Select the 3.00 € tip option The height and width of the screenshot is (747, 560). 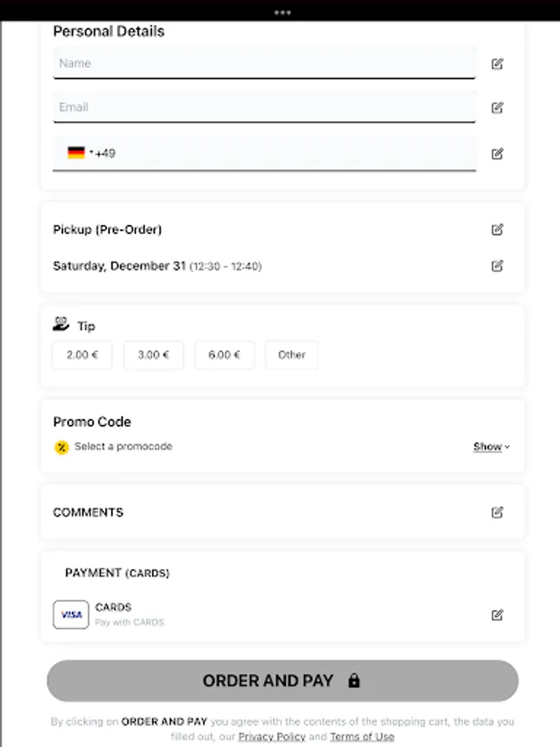[x=153, y=355]
